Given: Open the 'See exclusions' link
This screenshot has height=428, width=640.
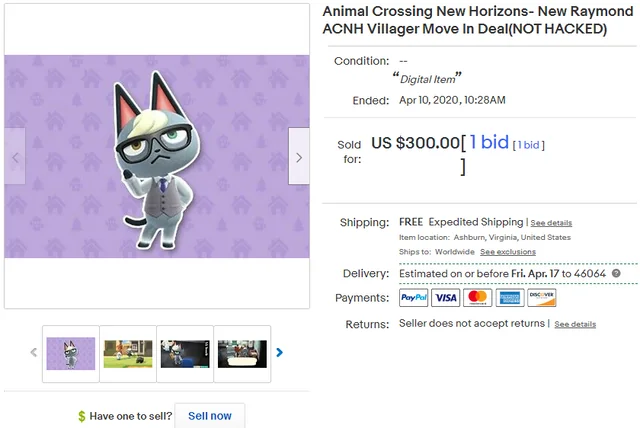Looking at the screenshot, I should pyautogui.click(x=508, y=252).
